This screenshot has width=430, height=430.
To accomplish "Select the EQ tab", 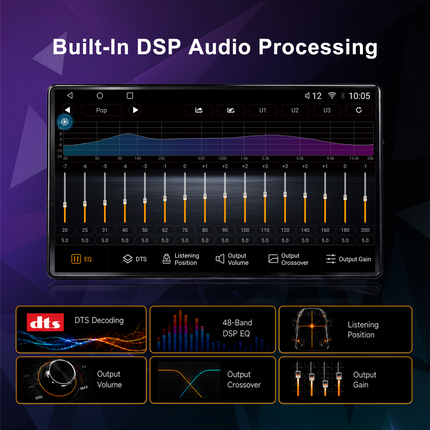I will point(81,259).
